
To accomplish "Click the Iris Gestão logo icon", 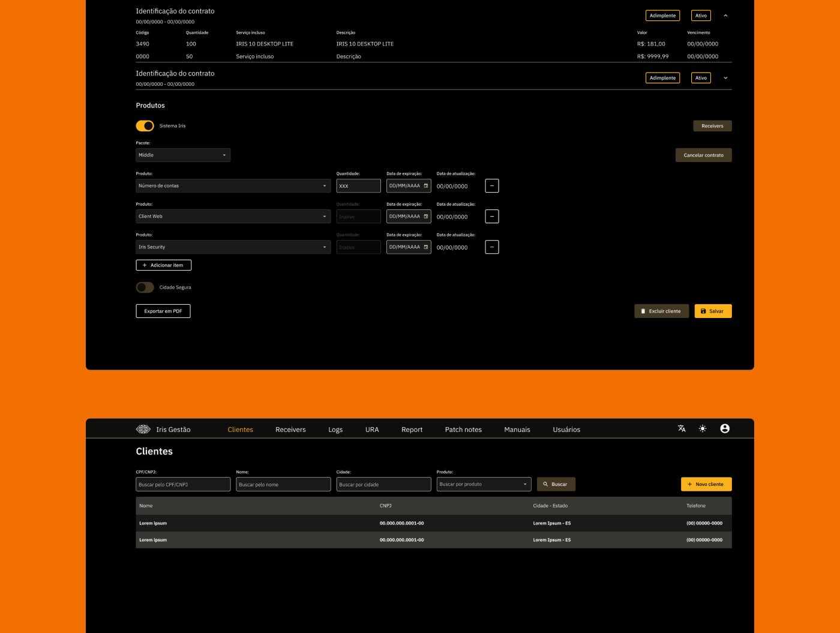I will tap(143, 429).
